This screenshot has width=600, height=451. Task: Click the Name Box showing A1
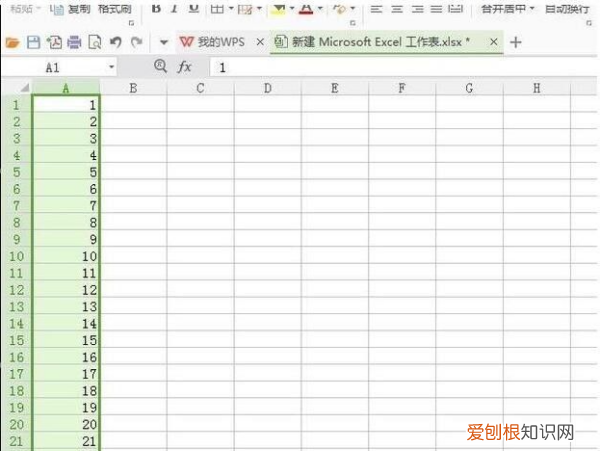[x=54, y=68]
